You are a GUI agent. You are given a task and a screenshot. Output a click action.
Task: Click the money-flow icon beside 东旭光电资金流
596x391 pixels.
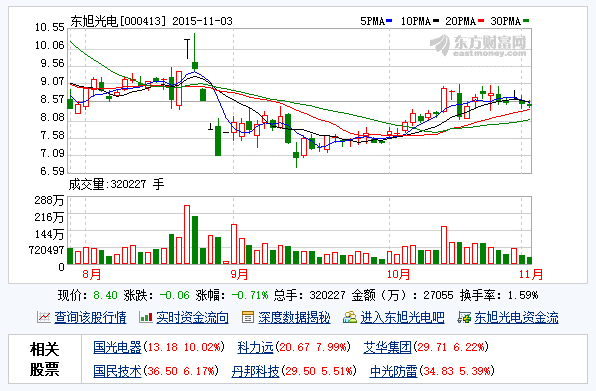pos(464,317)
